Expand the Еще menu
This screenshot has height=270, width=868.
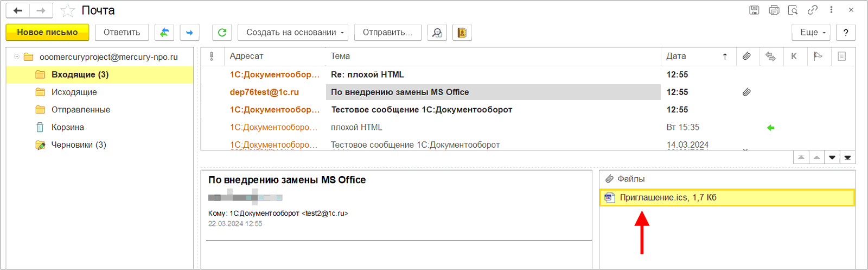click(811, 33)
